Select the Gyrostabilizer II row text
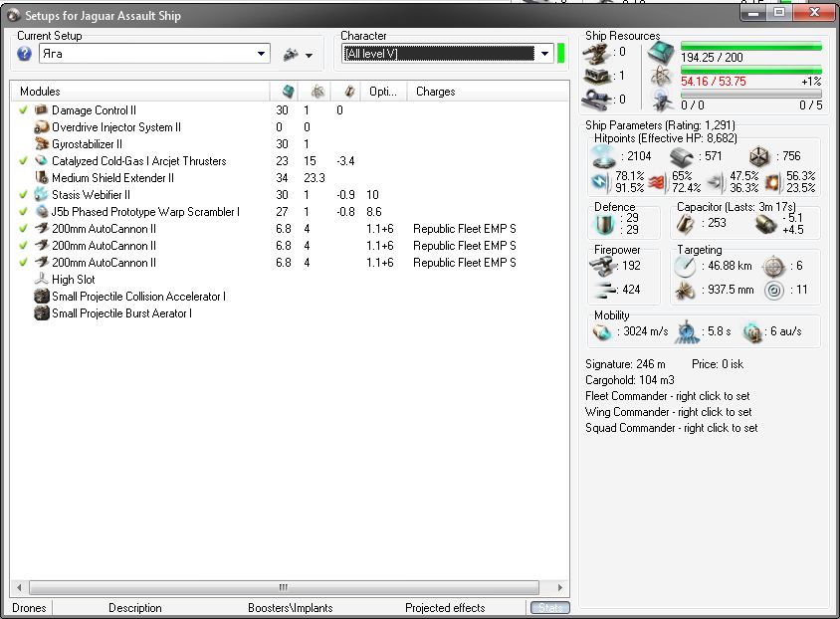Image resolution: width=840 pixels, height=619 pixels. point(87,144)
